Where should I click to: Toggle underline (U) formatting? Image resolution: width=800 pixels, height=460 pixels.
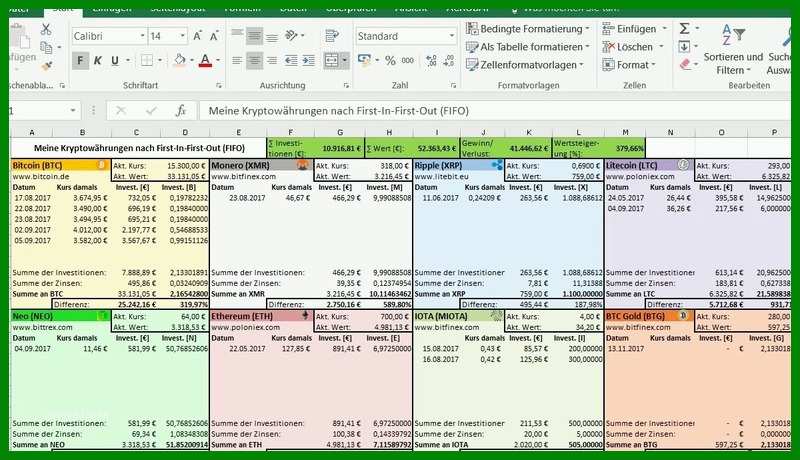pyautogui.click(x=115, y=61)
